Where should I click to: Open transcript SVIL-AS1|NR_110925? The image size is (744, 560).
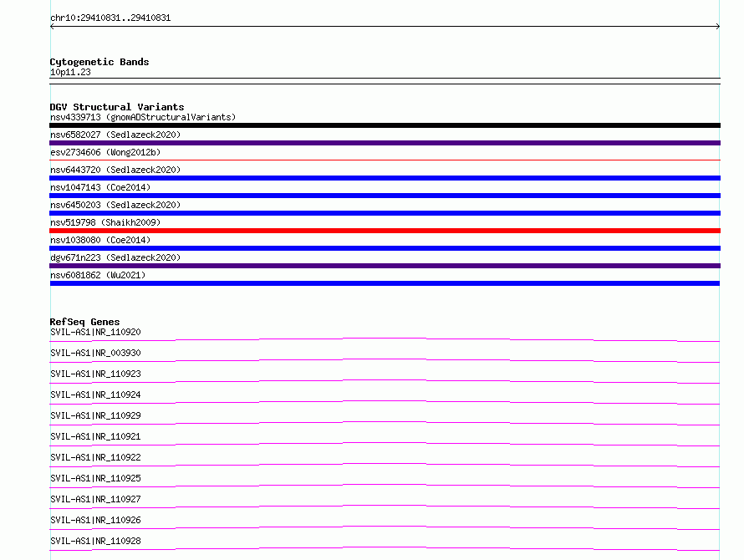(x=95, y=478)
